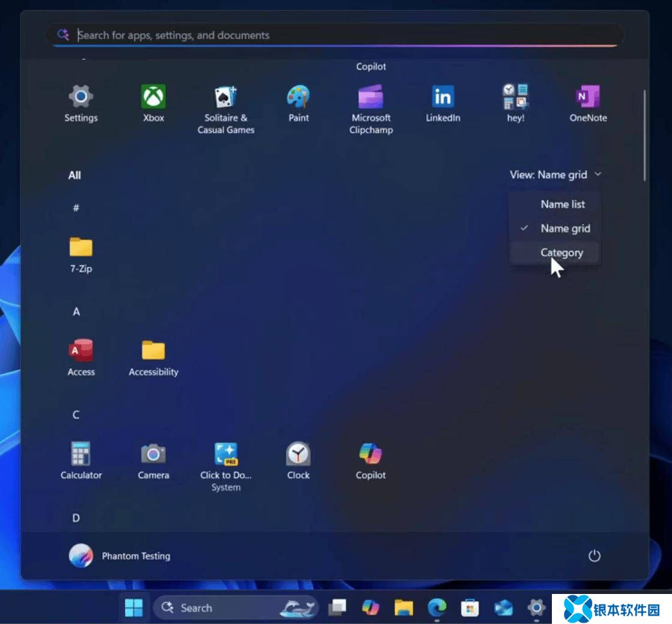Open Copilot from the taskbar
Screen dimensions: 672x624
(x=371, y=608)
